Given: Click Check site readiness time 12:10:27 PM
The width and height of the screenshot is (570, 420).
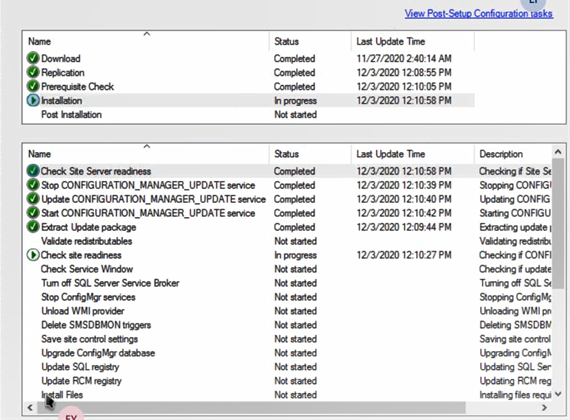Looking at the screenshot, I should tap(404, 255).
